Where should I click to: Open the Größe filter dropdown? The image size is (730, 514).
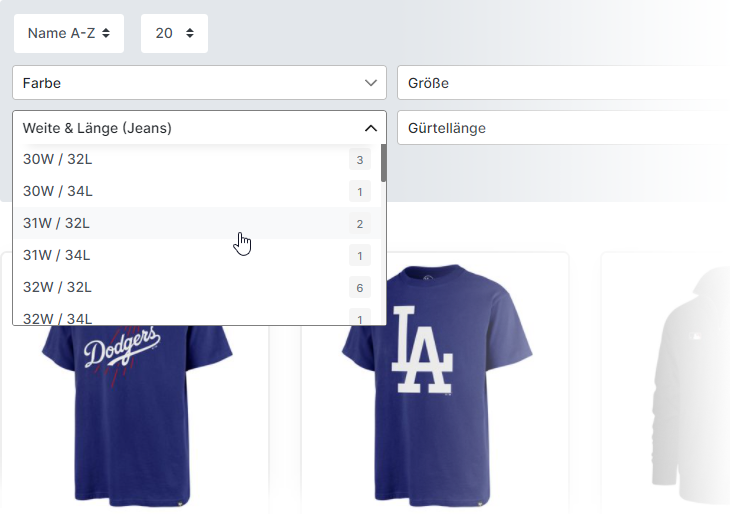tap(563, 82)
